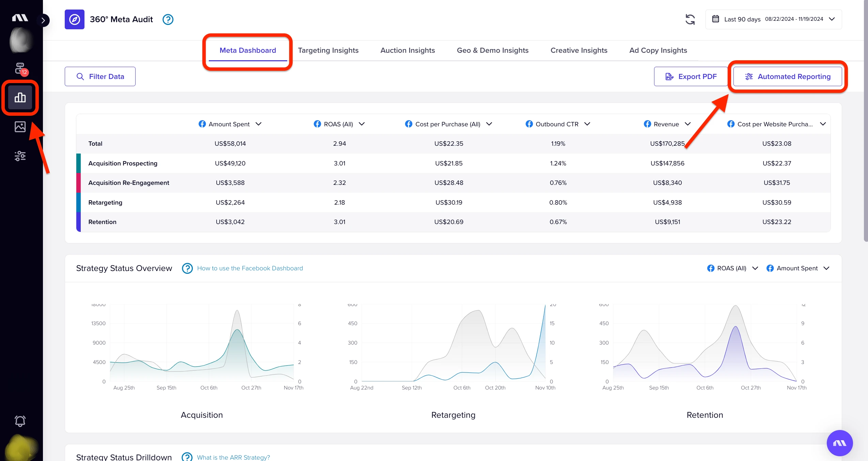
Task: Open help icon next to 360° Meta Audit
Action: click(168, 19)
